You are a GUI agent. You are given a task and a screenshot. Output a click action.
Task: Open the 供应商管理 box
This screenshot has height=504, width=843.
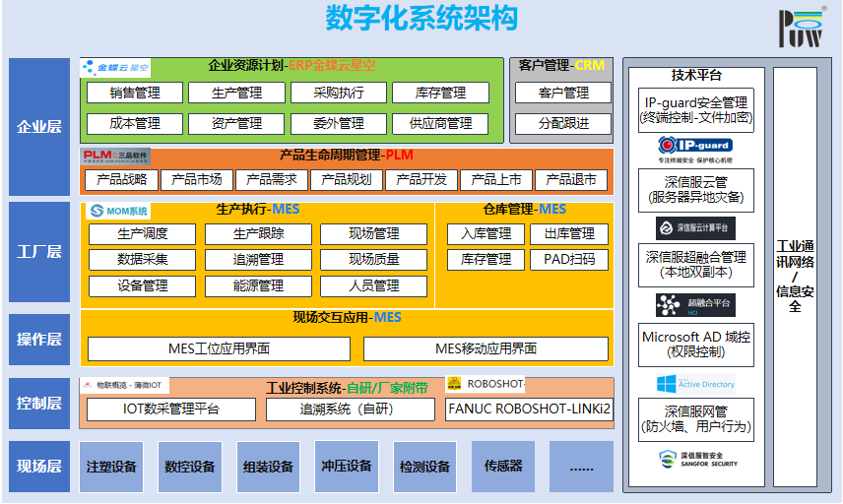(x=441, y=124)
